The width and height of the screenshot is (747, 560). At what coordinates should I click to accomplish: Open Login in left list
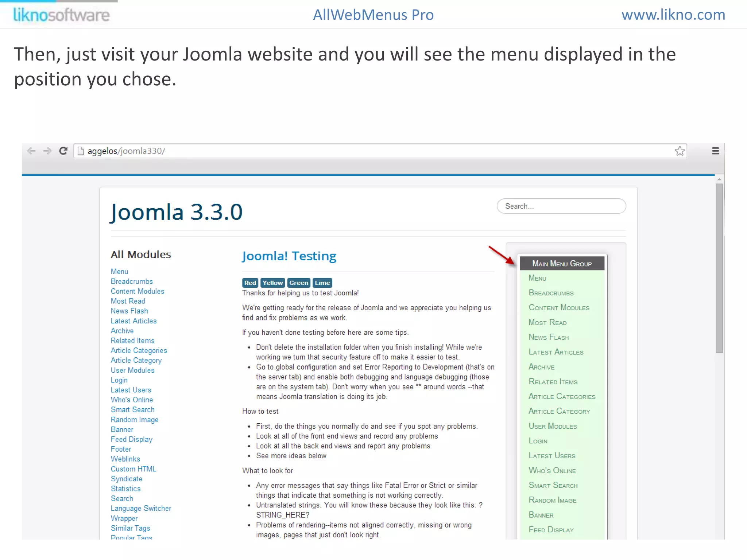tap(119, 380)
